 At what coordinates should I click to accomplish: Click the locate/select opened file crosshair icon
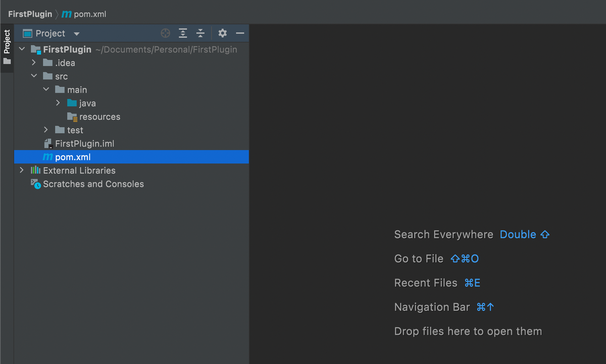[165, 33]
